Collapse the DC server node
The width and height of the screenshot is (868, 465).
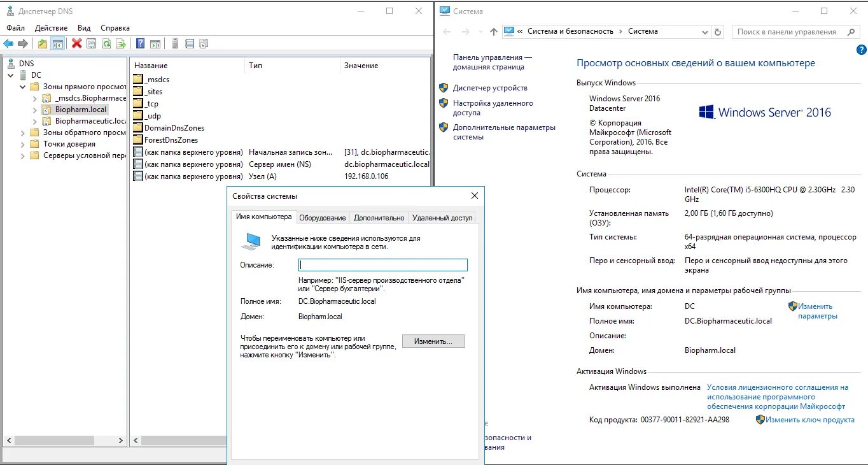pyautogui.click(x=11, y=75)
